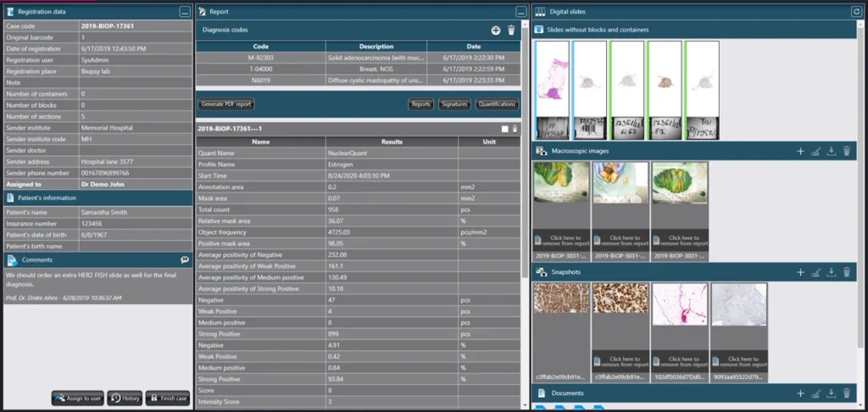Click the Digital slides panel icon
Viewport: 868px width, 412px height.
click(540, 11)
